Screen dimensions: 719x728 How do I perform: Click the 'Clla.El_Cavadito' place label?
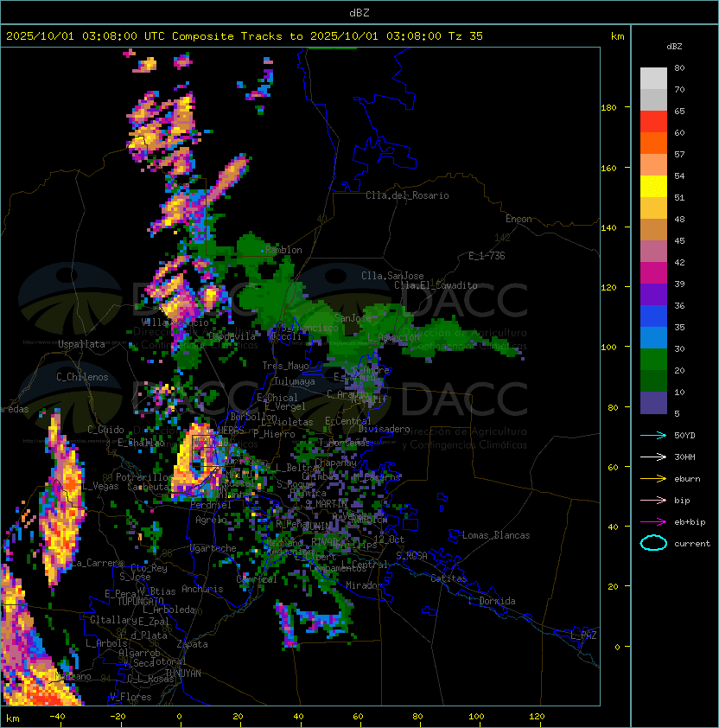click(x=436, y=285)
